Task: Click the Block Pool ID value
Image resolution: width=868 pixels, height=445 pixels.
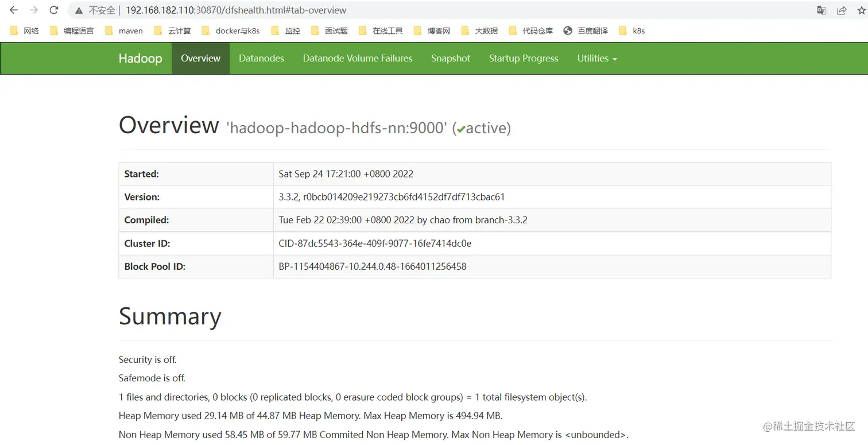Action: (x=373, y=266)
